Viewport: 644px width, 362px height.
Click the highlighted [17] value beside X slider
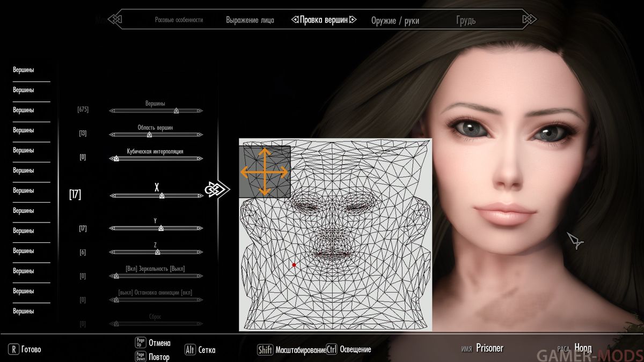tap(75, 194)
